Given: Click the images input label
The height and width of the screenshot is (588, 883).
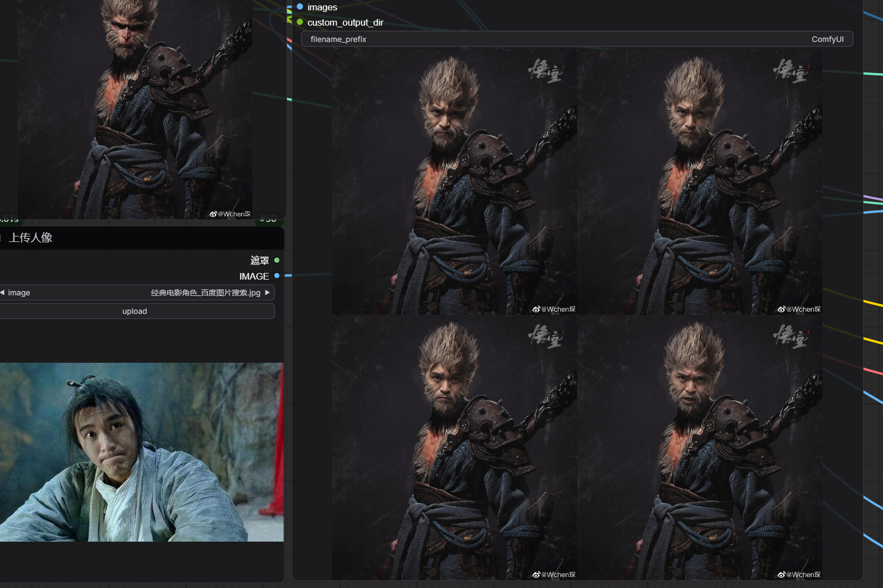Looking at the screenshot, I should pos(322,7).
